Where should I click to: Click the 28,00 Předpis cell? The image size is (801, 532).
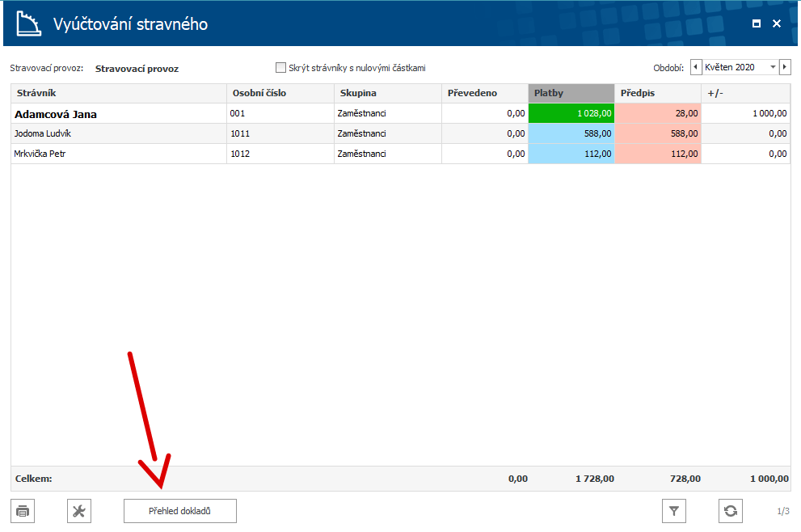point(658,113)
